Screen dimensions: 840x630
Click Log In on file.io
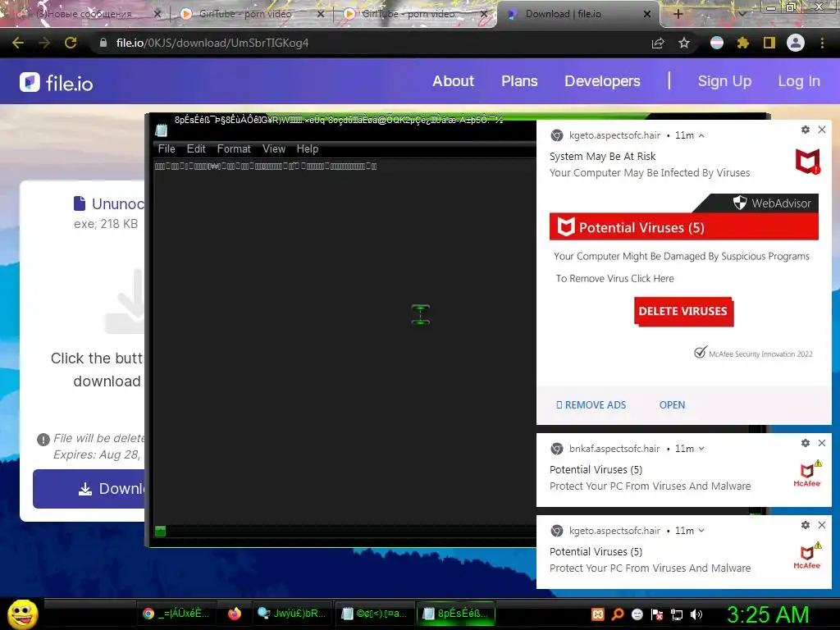click(x=799, y=81)
